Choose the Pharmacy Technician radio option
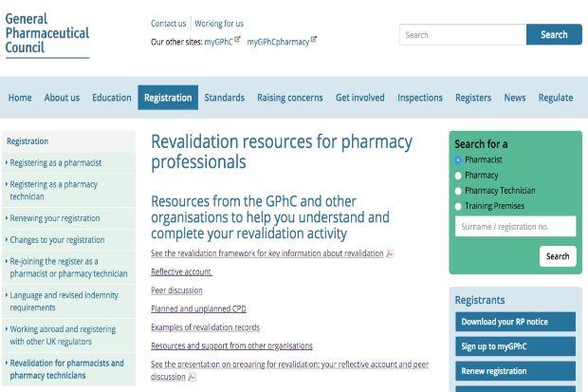This screenshot has width=588, height=392. (459, 191)
